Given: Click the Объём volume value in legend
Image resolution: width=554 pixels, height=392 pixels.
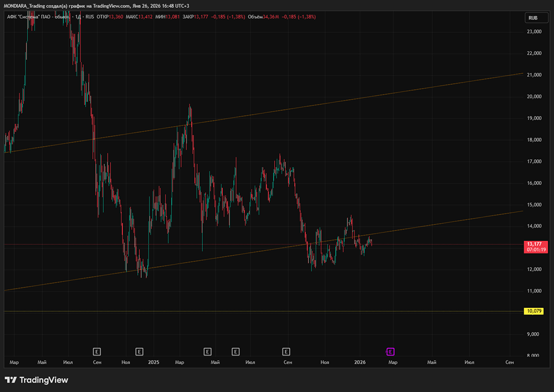Looking at the screenshot, I should click(x=270, y=17).
